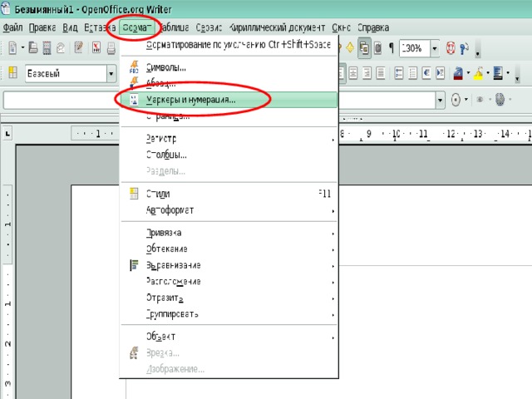Viewport: 532px width, 399px height.
Task: Click the Highlighting color swatch icon
Action: [x=479, y=73]
